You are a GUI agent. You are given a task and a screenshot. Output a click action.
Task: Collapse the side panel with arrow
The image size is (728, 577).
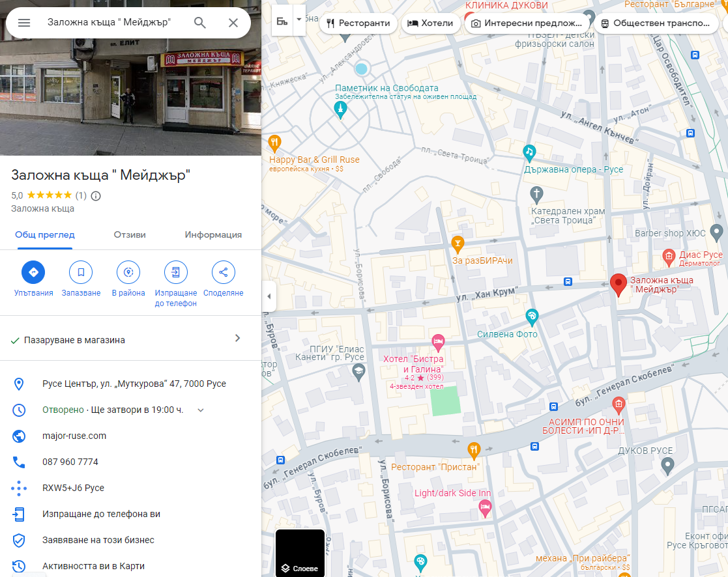pos(269,296)
